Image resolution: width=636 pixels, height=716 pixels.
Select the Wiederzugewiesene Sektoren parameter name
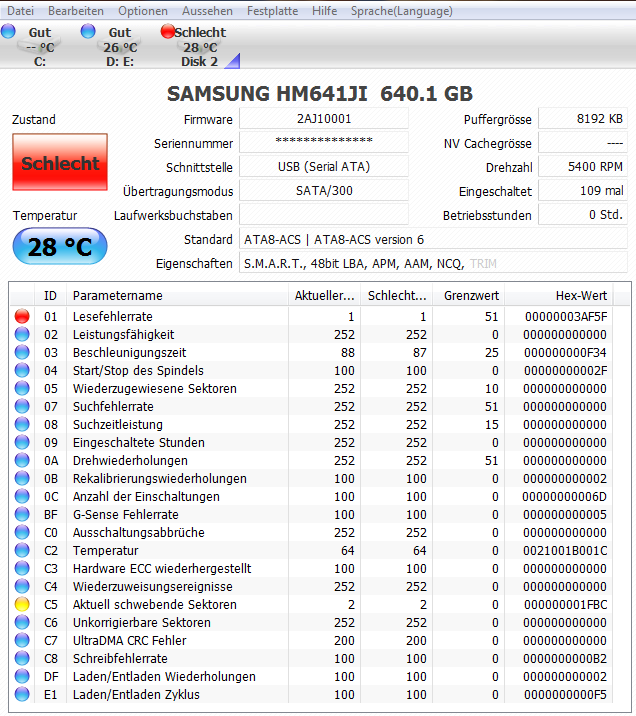pos(155,389)
